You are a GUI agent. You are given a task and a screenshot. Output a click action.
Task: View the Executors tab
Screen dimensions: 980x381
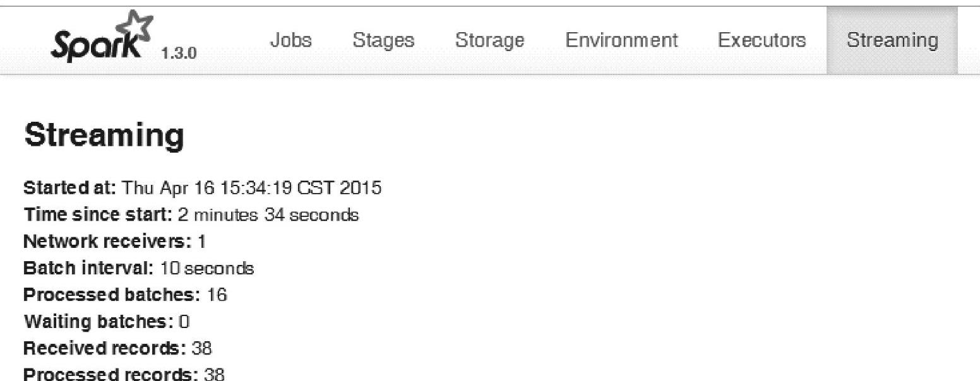(762, 41)
